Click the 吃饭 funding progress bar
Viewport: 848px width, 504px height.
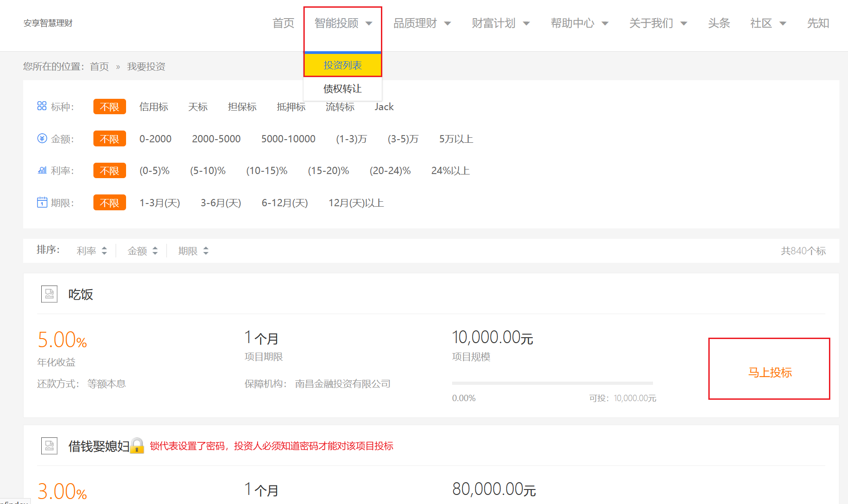(552, 383)
